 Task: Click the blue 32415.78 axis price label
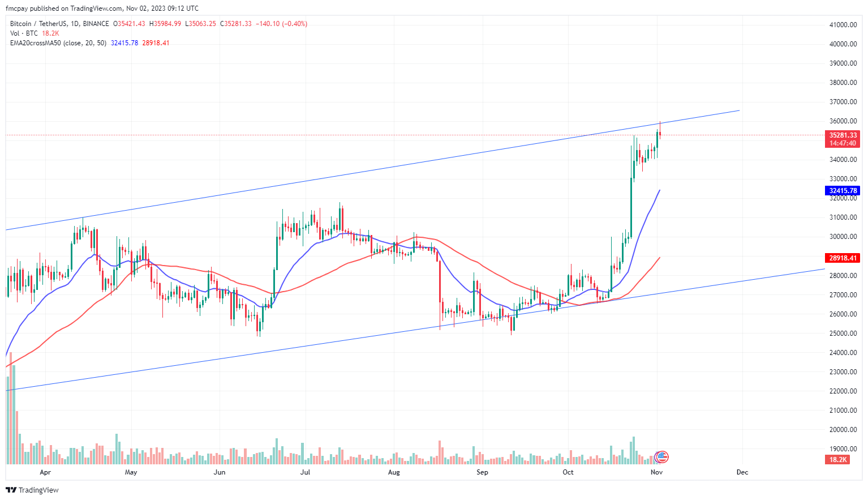[843, 191]
